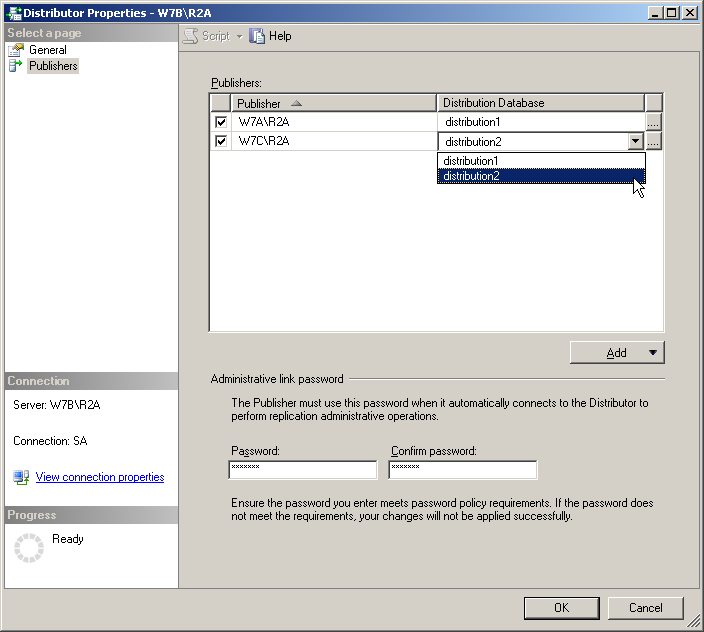Click the Password input field
Viewport: 704px width, 632px height.
303,470
